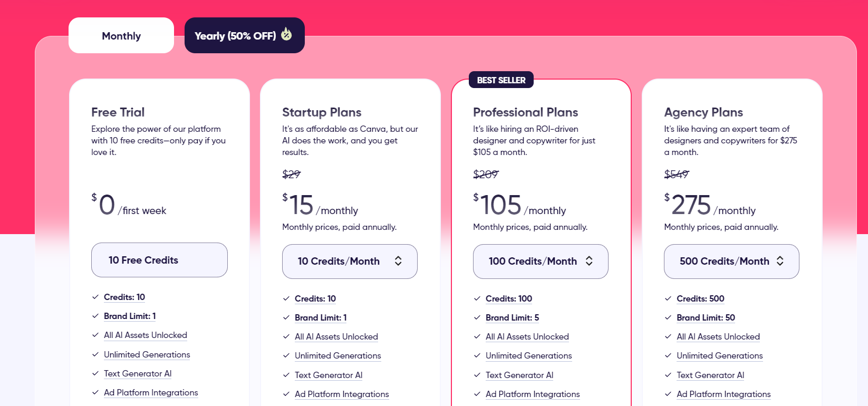Open the 100 Credits/Month dropdown
The width and height of the screenshot is (868, 406).
(541, 261)
